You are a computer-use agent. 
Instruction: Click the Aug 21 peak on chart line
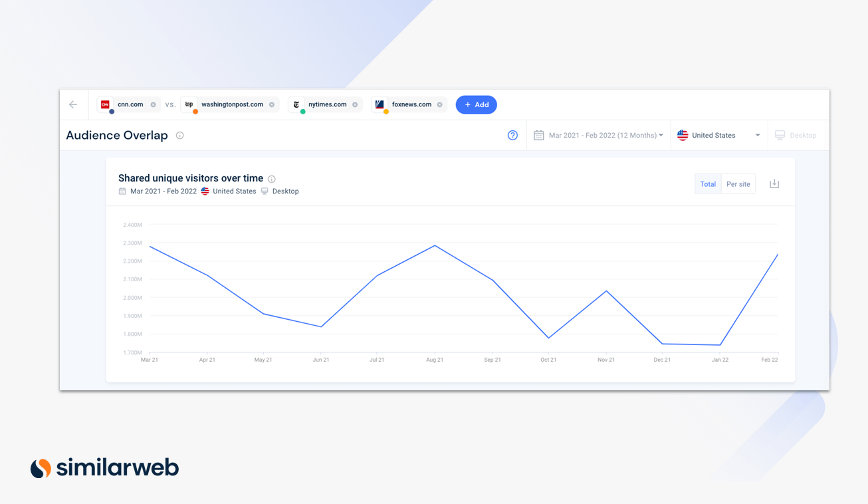coord(435,246)
